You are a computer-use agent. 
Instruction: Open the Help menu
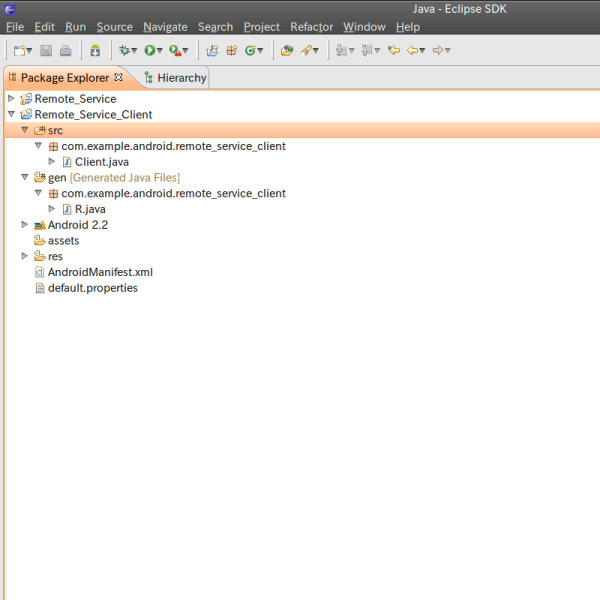click(x=408, y=27)
